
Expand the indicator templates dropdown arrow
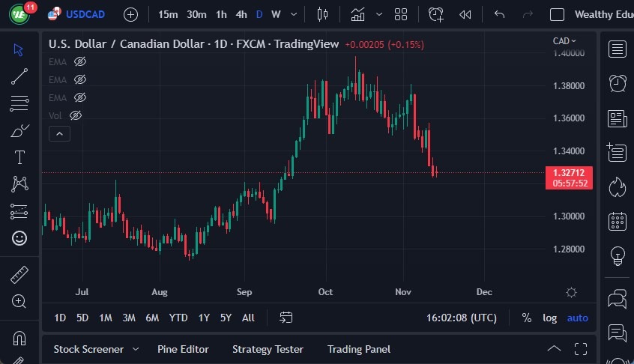(x=379, y=14)
